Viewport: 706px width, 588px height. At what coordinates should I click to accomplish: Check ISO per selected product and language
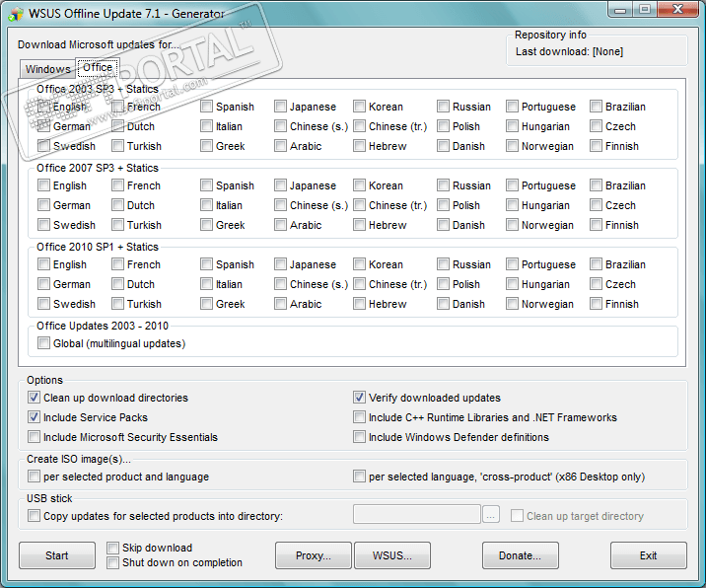pyautogui.click(x=34, y=477)
